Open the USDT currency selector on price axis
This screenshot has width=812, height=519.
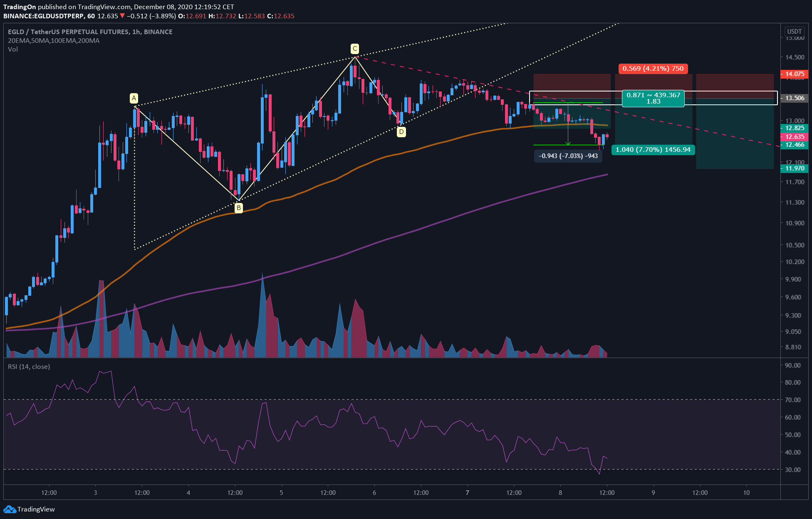point(794,32)
